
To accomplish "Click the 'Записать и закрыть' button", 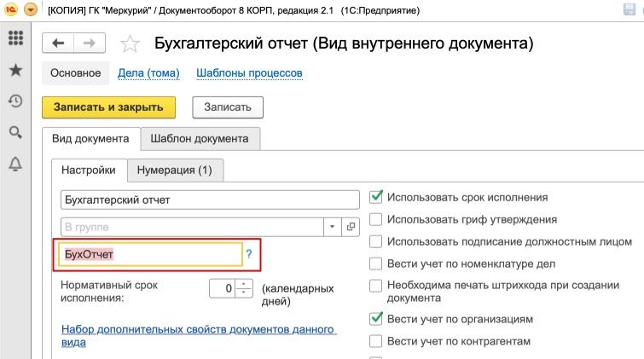I will 108,107.
